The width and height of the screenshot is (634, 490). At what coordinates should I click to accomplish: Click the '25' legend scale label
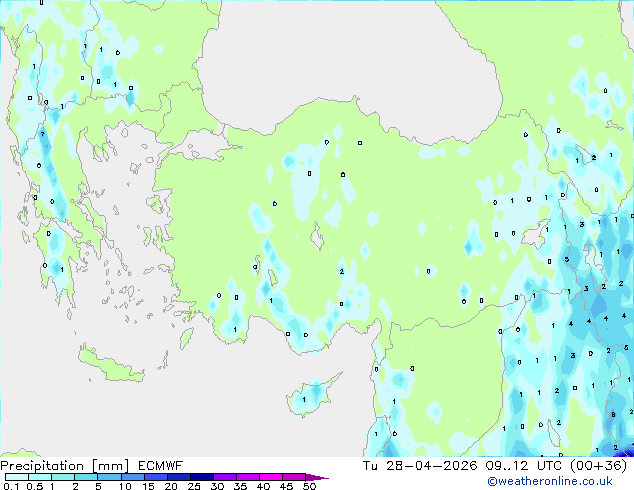pos(194,486)
